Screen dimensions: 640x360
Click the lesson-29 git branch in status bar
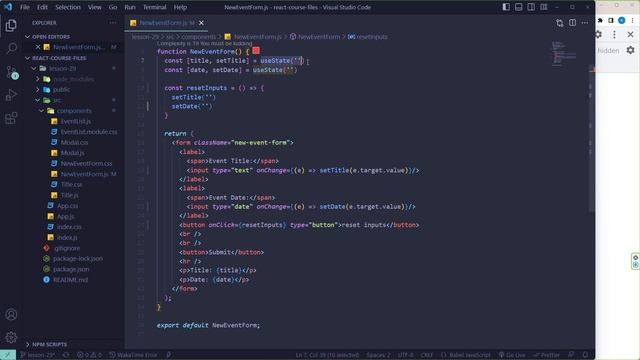coord(38,355)
